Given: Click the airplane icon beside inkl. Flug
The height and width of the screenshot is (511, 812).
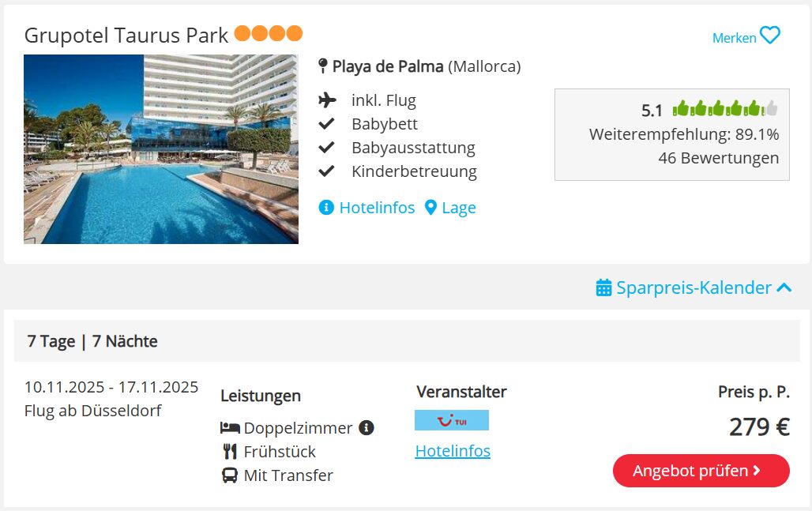Looking at the screenshot, I should click(x=327, y=100).
